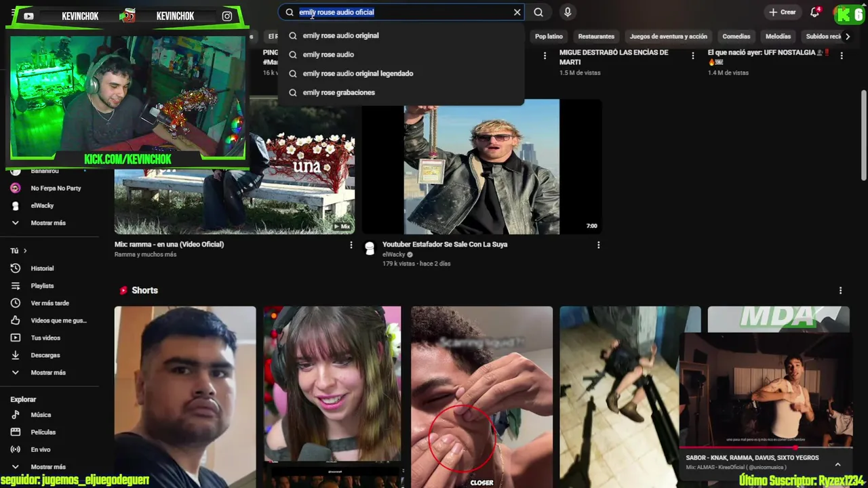Seek on the miniplayer progress bar
The image size is (868, 488).
click(766, 447)
